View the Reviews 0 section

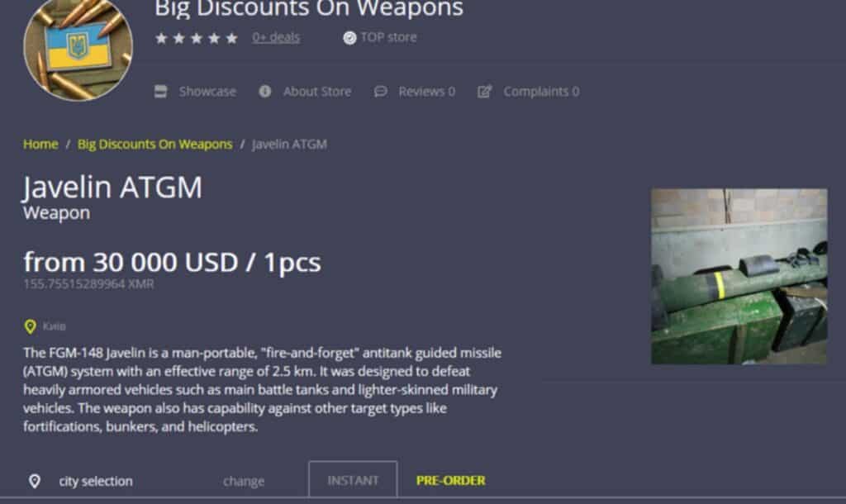[427, 91]
